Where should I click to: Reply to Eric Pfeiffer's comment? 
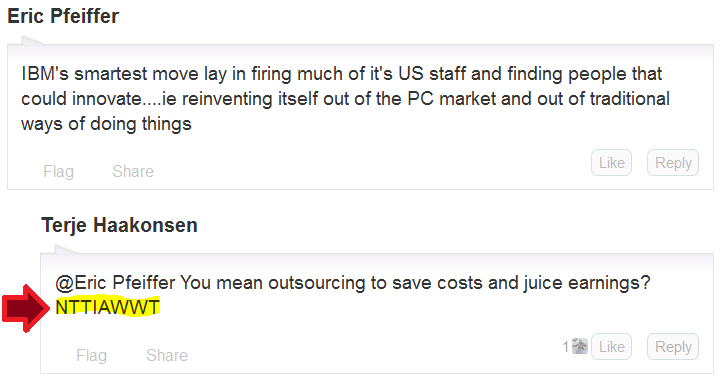click(673, 163)
